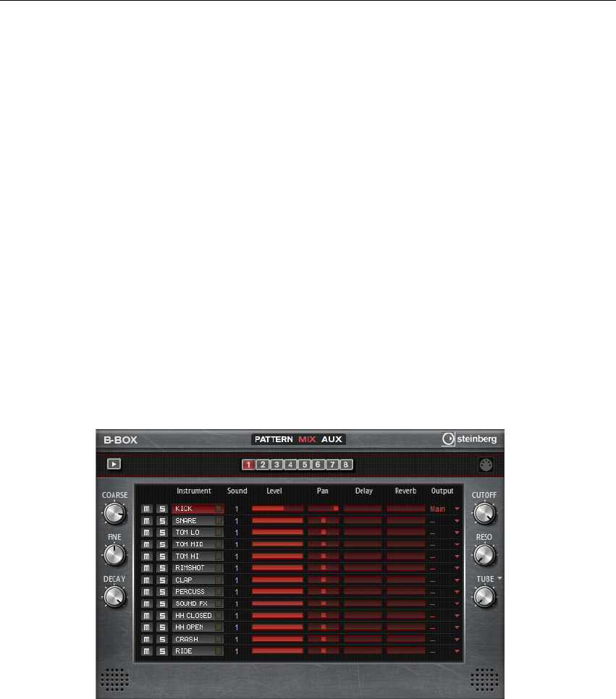Screen dimensions: 616x699
Task: Select pattern 5
Action: (304, 465)
